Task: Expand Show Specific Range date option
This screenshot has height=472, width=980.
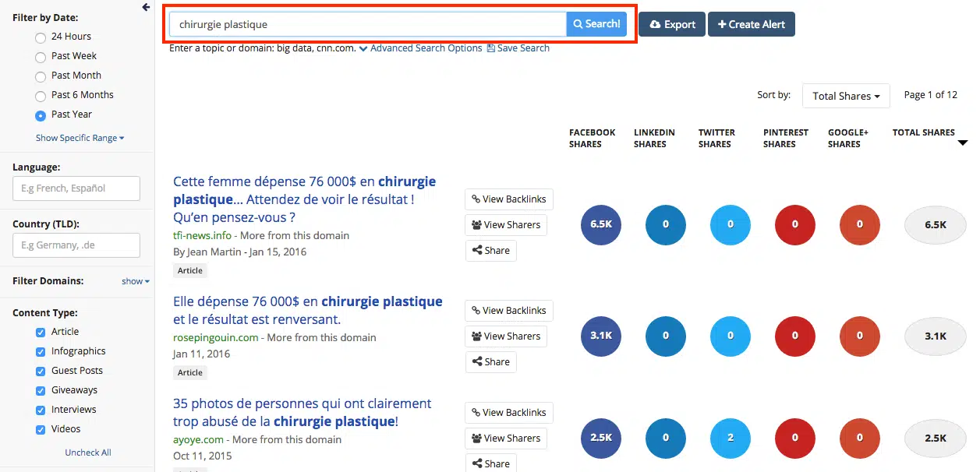Action: tap(80, 138)
